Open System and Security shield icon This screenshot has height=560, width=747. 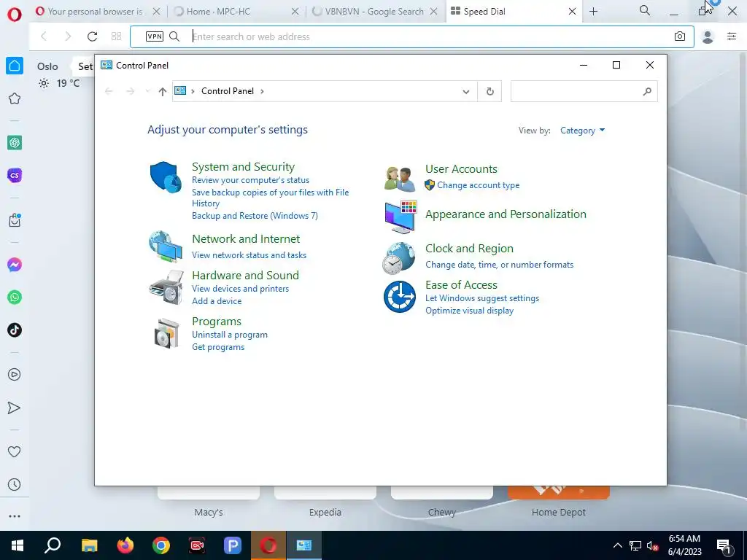tap(166, 176)
